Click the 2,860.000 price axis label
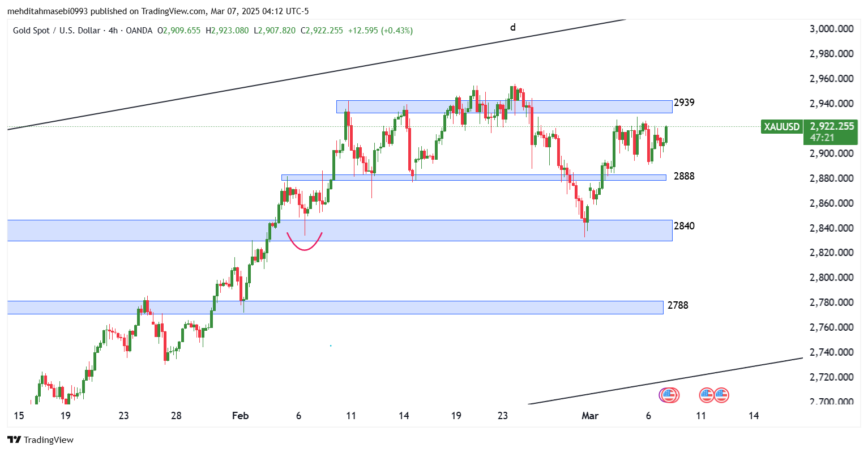This screenshot has height=452, width=868. point(831,203)
